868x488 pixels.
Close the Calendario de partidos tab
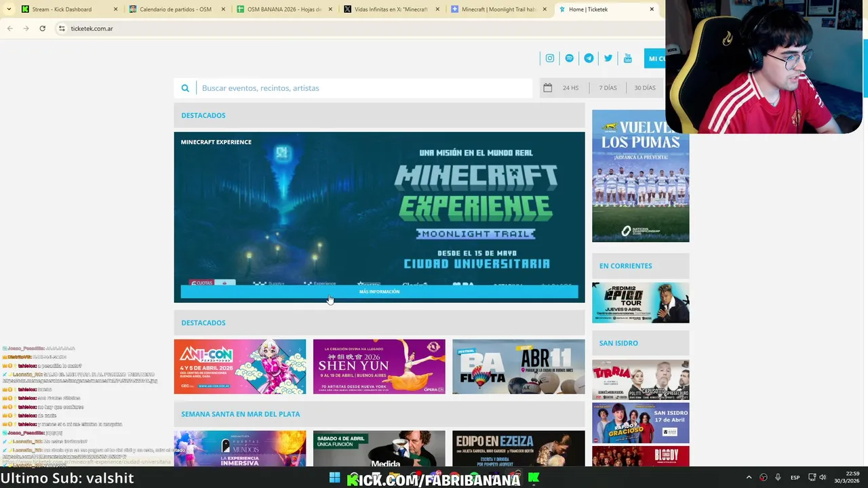(x=223, y=9)
